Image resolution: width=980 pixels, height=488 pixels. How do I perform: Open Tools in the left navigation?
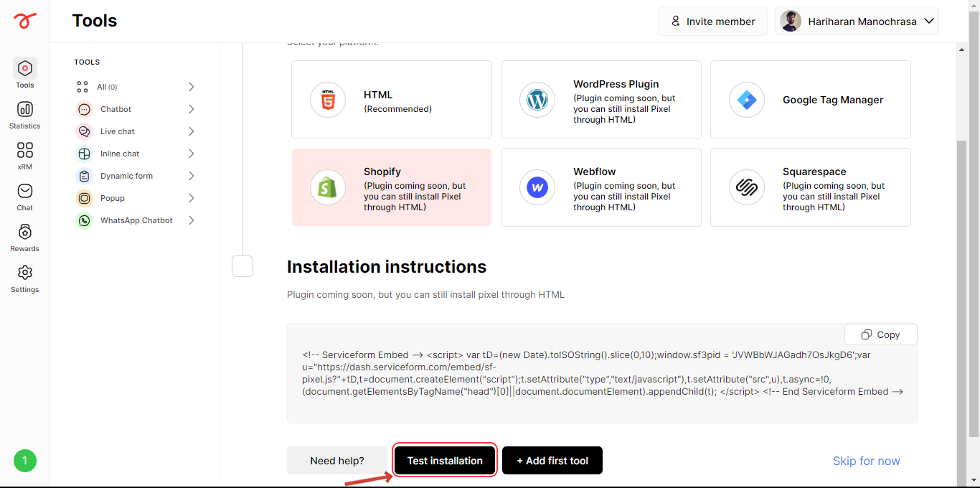[25, 74]
